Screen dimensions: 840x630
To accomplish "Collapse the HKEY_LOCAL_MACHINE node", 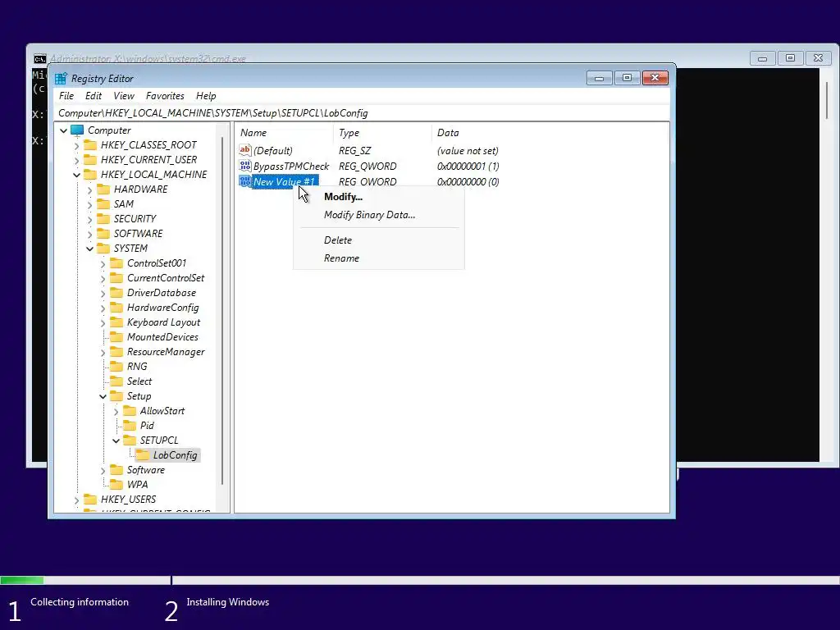I will coord(76,175).
